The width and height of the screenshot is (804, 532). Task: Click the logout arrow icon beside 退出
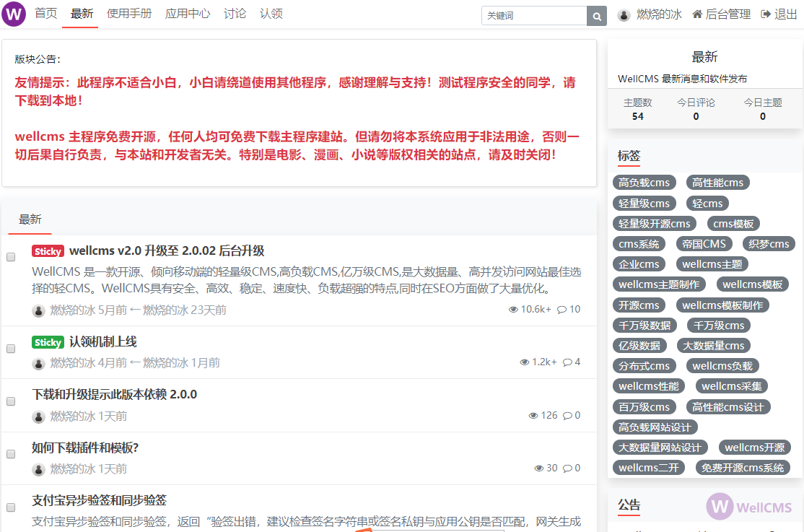pos(766,14)
